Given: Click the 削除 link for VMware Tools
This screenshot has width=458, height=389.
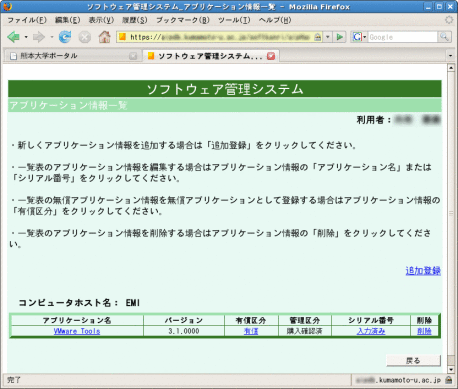Looking at the screenshot, I should (x=424, y=331).
